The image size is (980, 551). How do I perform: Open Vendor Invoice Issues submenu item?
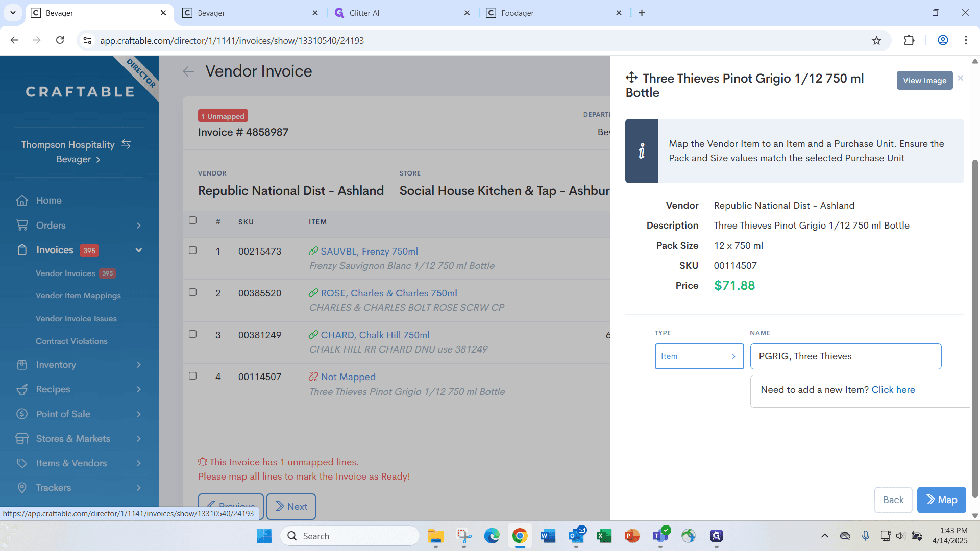(x=76, y=319)
